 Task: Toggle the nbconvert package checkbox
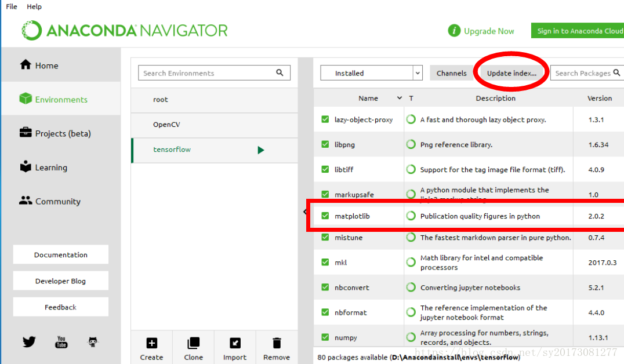tap(325, 287)
